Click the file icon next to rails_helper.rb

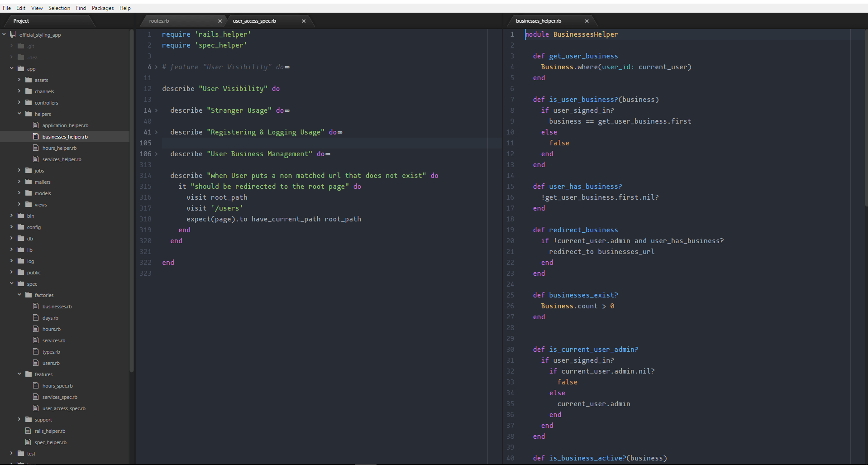[x=28, y=431]
